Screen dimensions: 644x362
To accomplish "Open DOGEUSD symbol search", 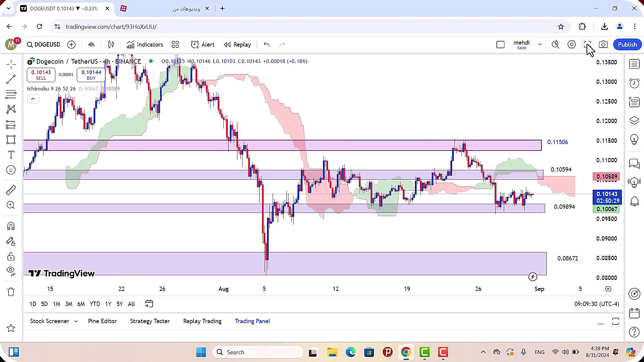I will (44, 45).
